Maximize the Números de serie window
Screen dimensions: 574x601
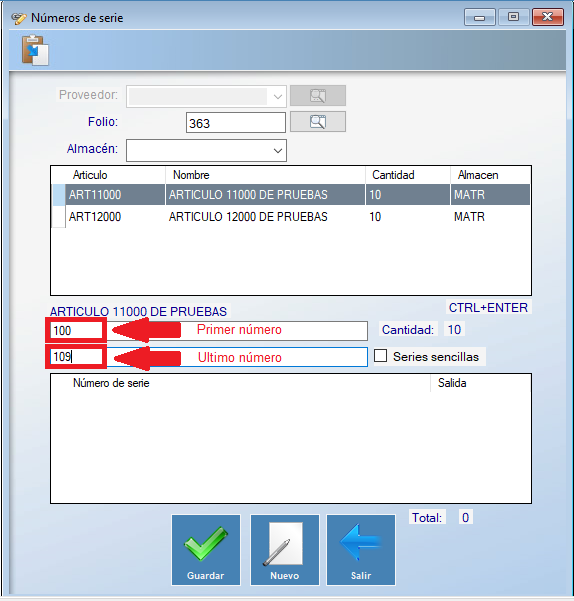(513, 17)
